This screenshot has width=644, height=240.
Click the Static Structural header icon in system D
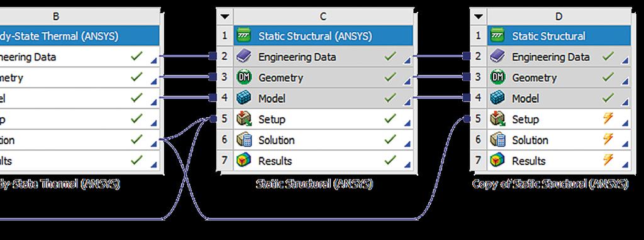tap(497, 36)
